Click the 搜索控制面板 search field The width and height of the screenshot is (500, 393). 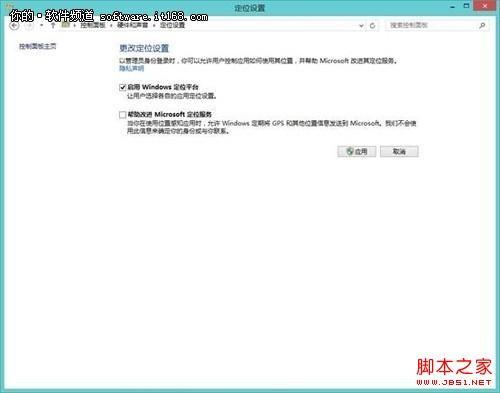432,25
